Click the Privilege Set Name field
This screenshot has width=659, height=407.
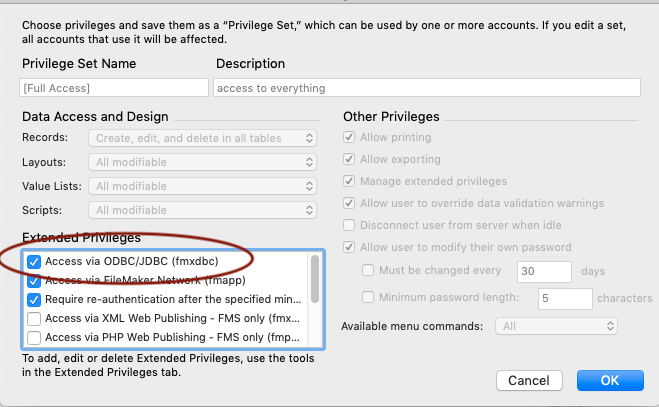(114, 88)
